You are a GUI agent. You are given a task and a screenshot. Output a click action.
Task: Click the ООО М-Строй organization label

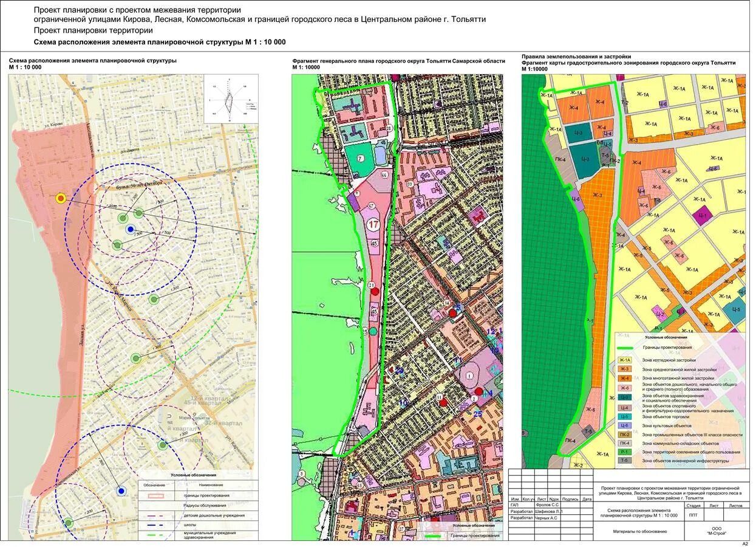[x=717, y=530]
